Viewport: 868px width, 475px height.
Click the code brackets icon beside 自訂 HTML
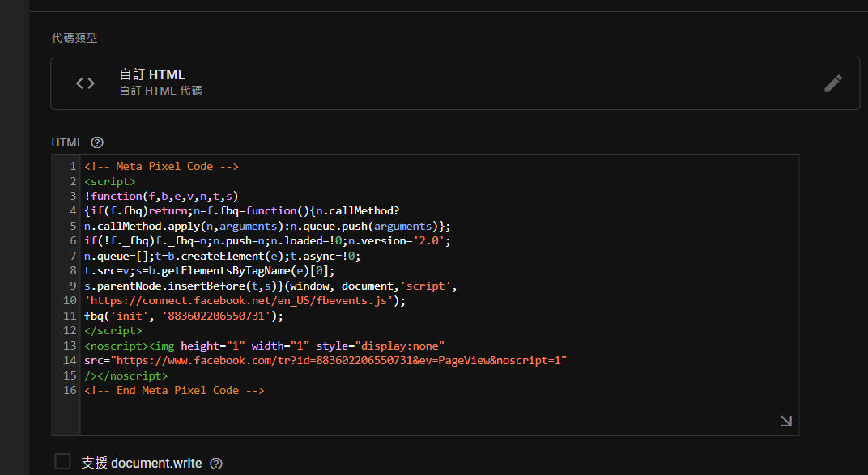pyautogui.click(x=85, y=83)
